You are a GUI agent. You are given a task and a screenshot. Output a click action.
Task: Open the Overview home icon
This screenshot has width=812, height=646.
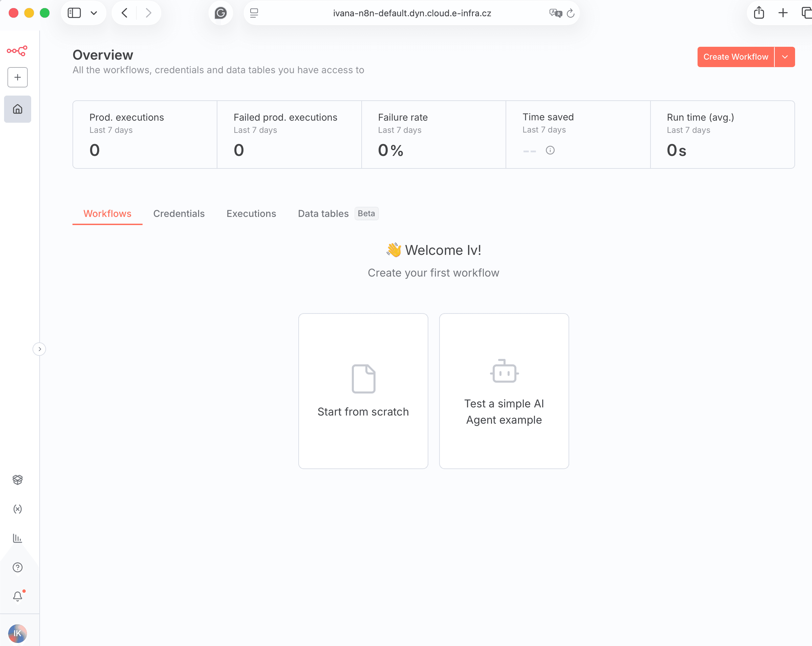17,109
